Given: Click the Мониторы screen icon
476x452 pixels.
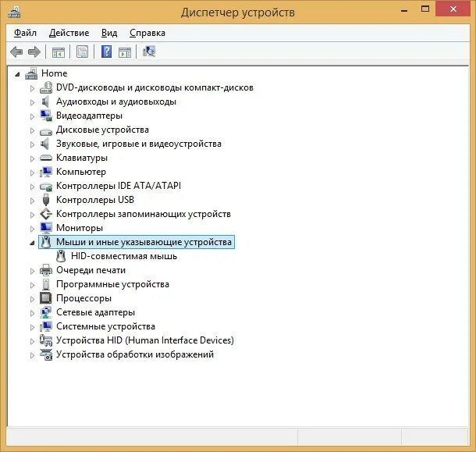Looking at the screenshot, I should 46,228.
